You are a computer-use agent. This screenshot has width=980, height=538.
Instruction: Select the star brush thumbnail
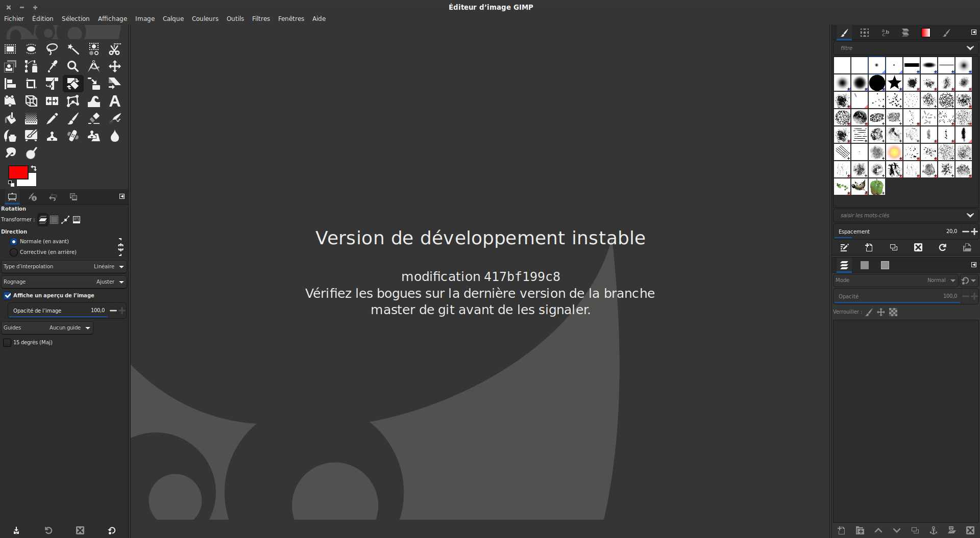894,83
